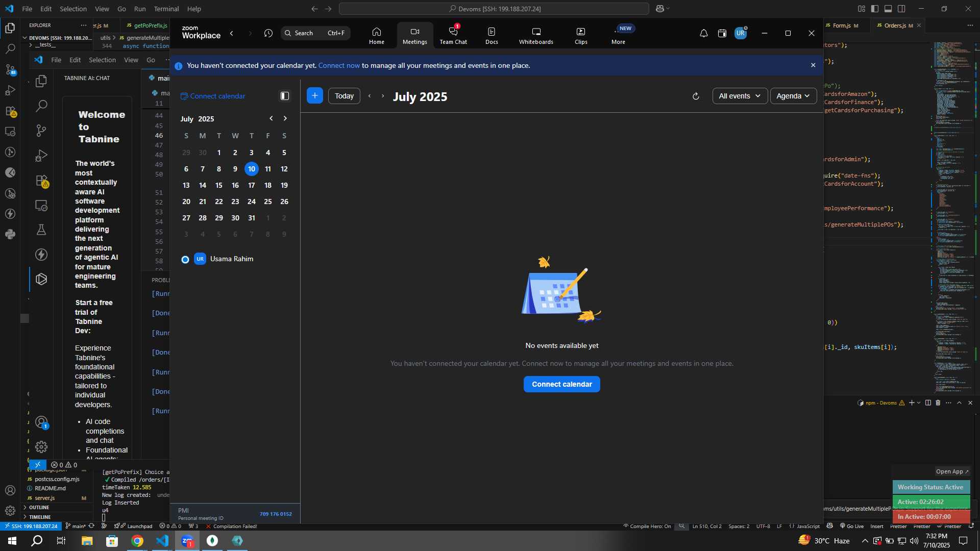This screenshot has height=551, width=980.
Task: Dismiss the calendar connection banner
Action: [813, 65]
